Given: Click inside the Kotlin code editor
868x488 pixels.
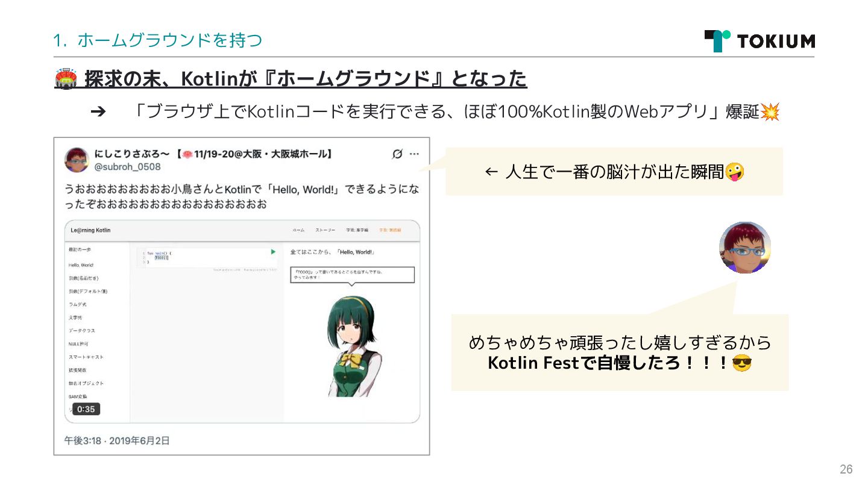Looking at the screenshot, I should pyautogui.click(x=207, y=257).
